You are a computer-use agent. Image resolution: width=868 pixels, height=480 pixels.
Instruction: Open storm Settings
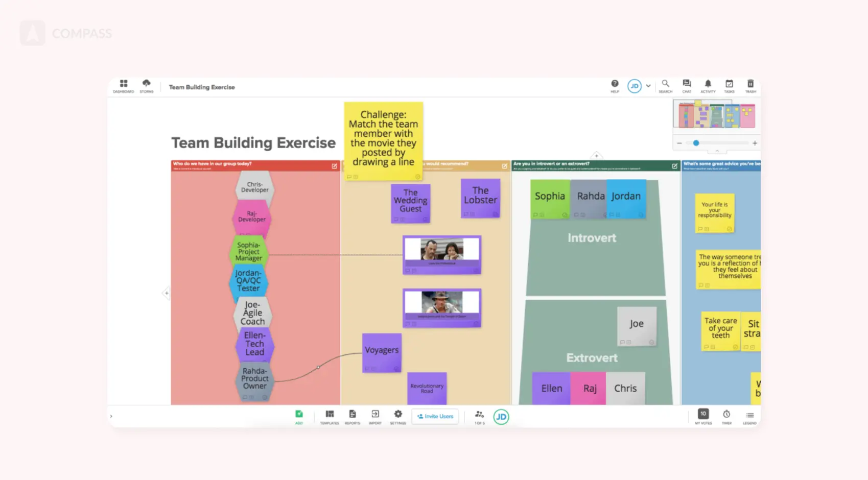(x=398, y=417)
